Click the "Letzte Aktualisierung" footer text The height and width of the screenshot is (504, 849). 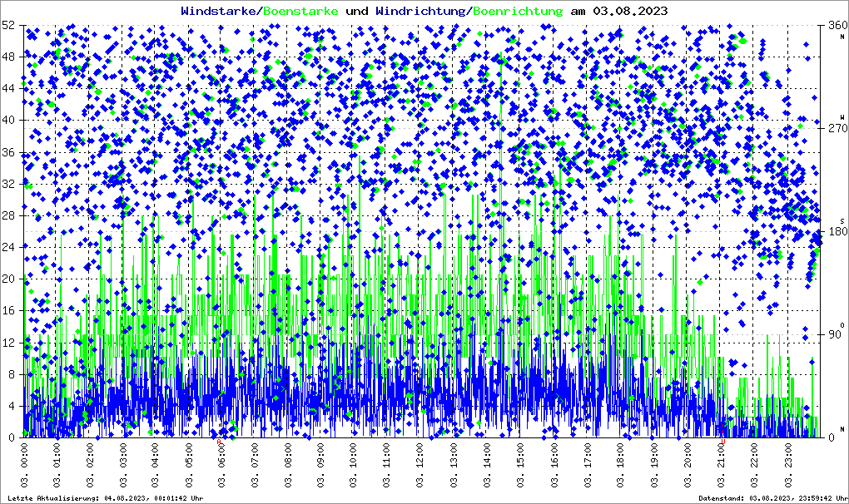click(x=53, y=498)
